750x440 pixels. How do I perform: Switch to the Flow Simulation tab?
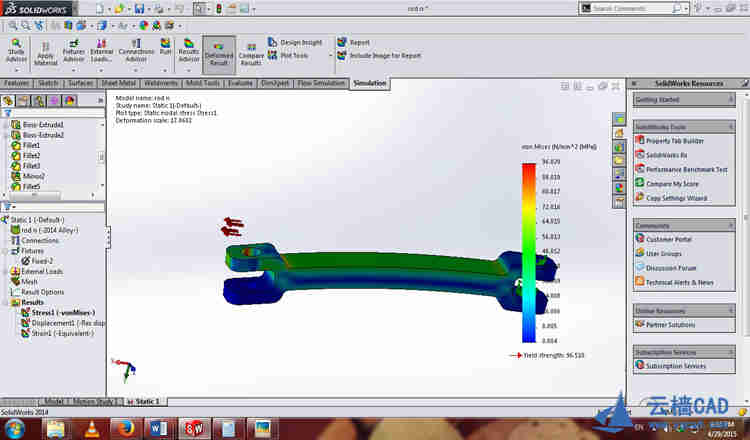(321, 83)
